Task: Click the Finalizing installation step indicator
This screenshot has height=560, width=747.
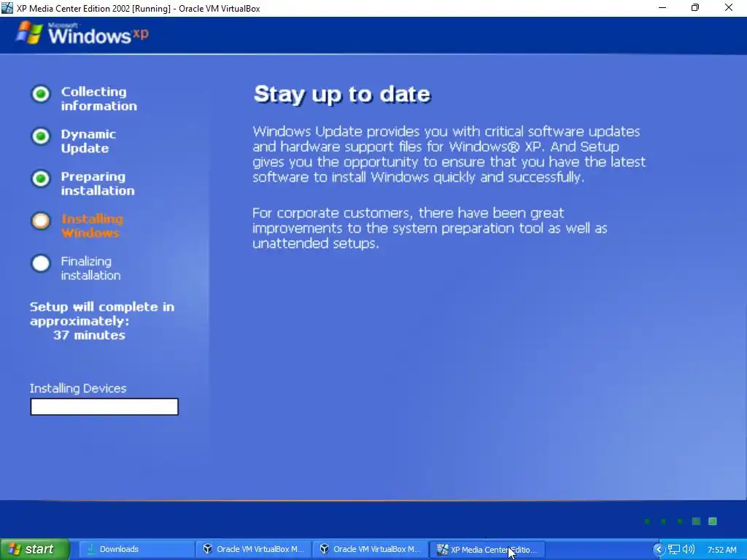Action: point(41,263)
